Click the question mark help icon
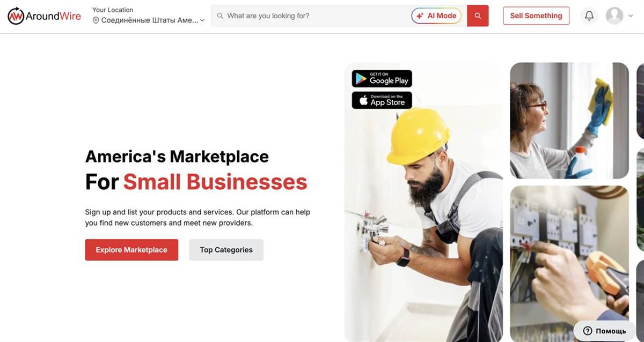This screenshot has width=644, height=342. pos(588,331)
